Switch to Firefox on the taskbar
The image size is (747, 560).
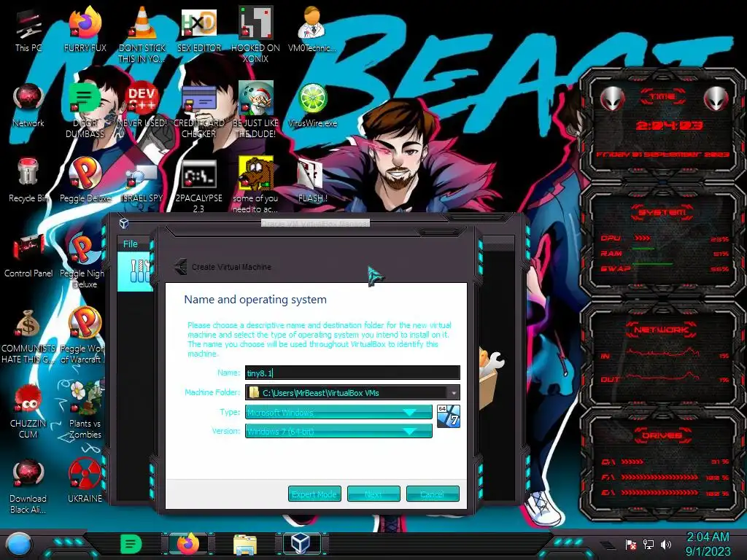point(188,544)
